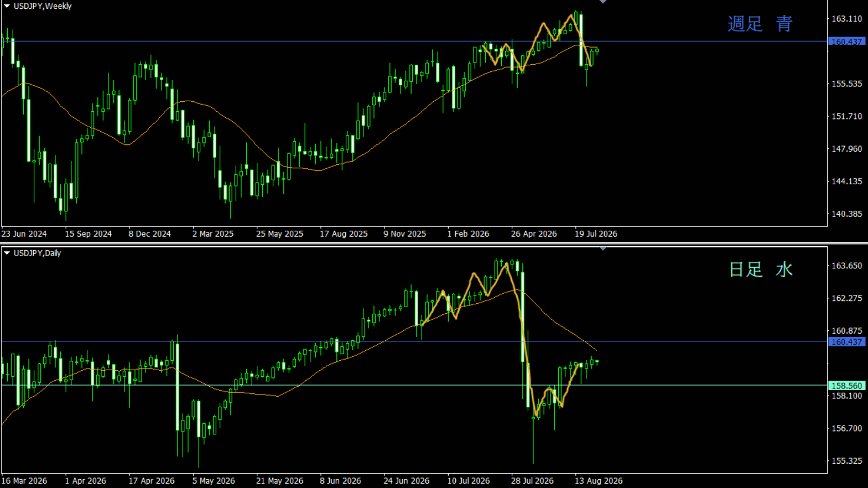This screenshot has width=868, height=488.
Task: Click the chart shift marker on weekly chart
Action: (x=603, y=2)
